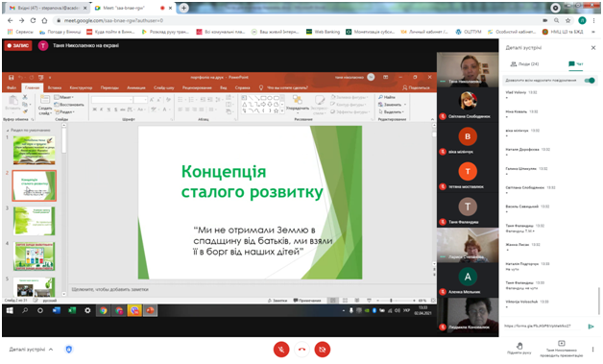This screenshot has height=364, width=603.
Task: Click the Save icon in PowerPoint title bar
Action: [12, 78]
